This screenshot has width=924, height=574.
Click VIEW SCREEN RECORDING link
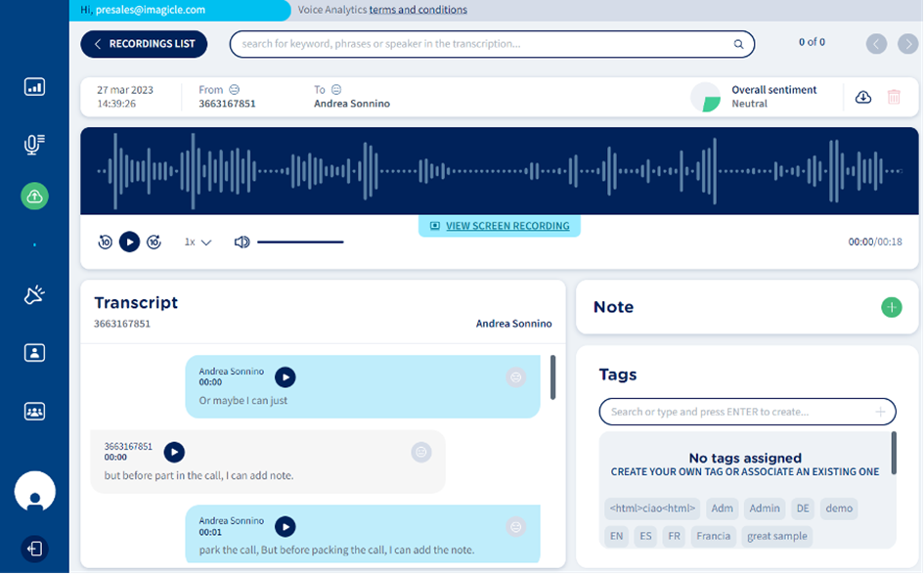(x=506, y=226)
